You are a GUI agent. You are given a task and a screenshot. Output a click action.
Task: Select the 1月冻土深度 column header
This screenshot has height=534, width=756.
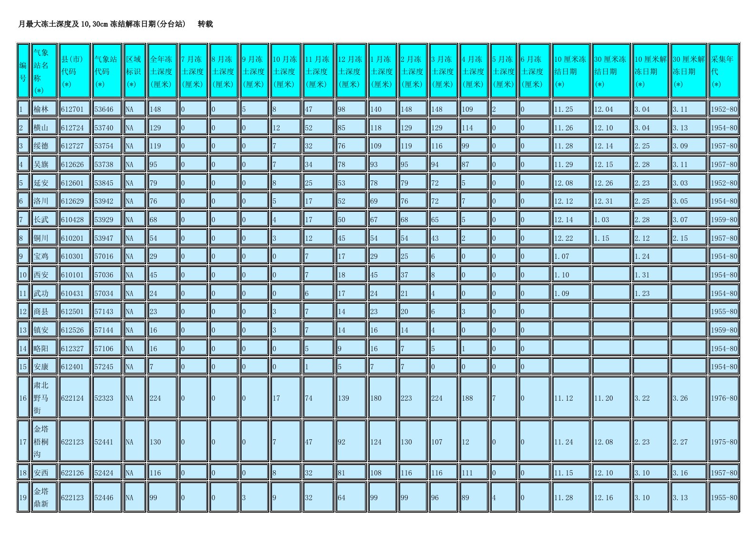[382, 71]
